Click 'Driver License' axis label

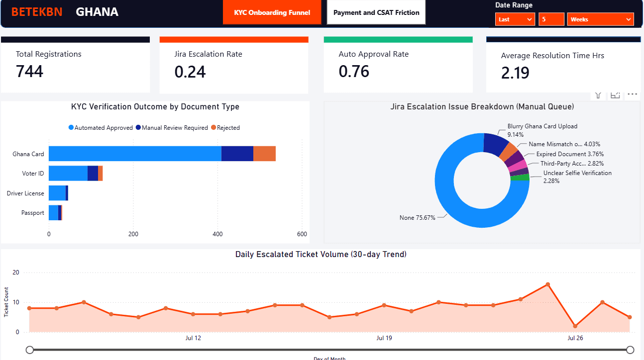click(25, 193)
